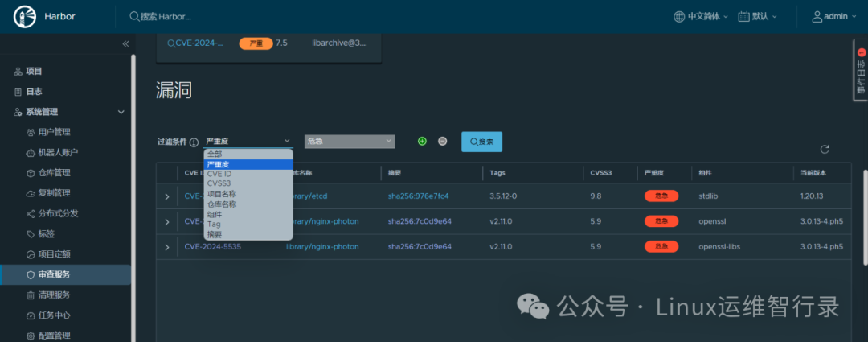
Task: Click the stdlib component cell
Action: tap(709, 196)
